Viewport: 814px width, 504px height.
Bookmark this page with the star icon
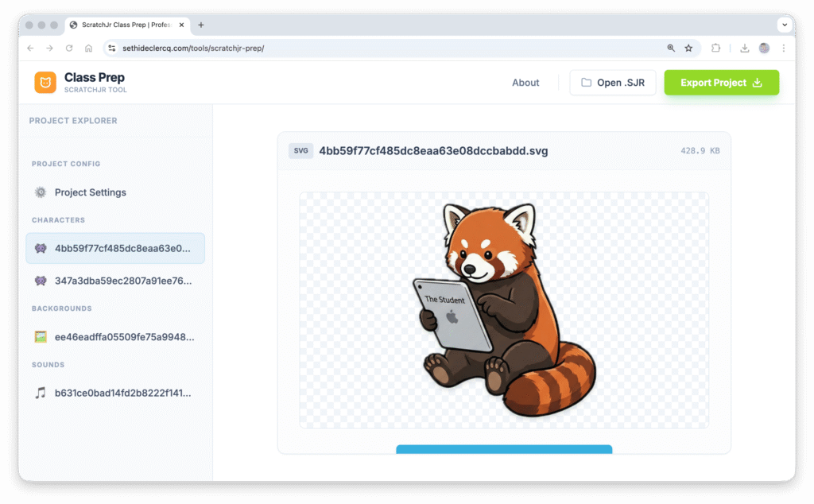(x=688, y=48)
